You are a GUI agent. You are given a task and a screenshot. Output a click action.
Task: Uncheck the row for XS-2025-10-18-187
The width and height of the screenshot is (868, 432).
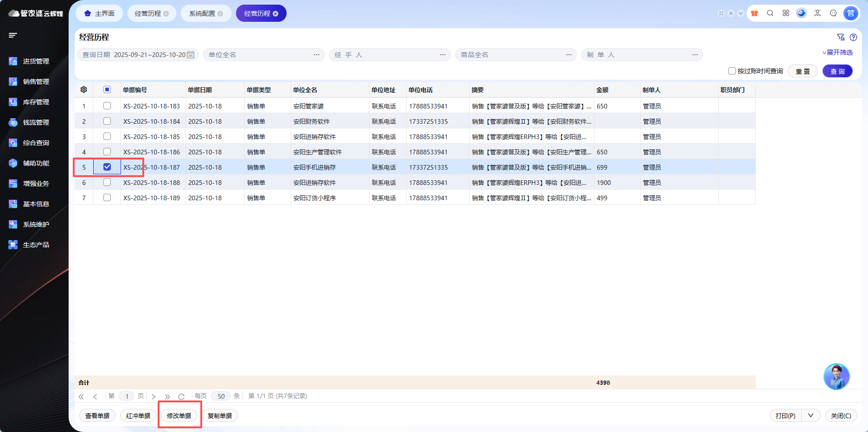(x=107, y=167)
